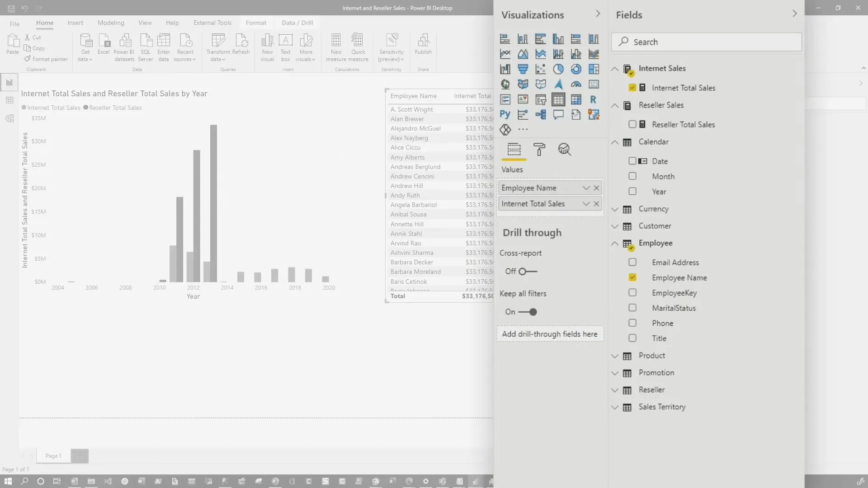
Task: Switch to the Modeling ribbon tab
Action: pyautogui.click(x=111, y=23)
